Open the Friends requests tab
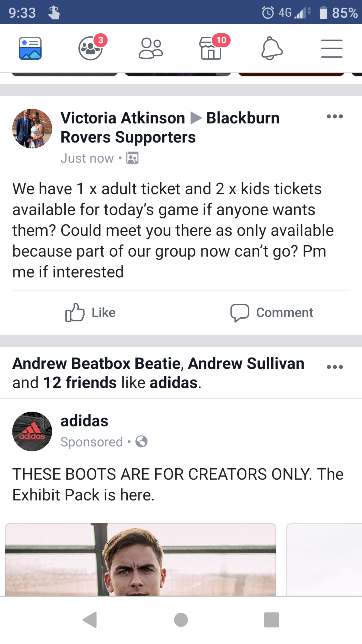The width and height of the screenshot is (362, 644). coord(151,48)
